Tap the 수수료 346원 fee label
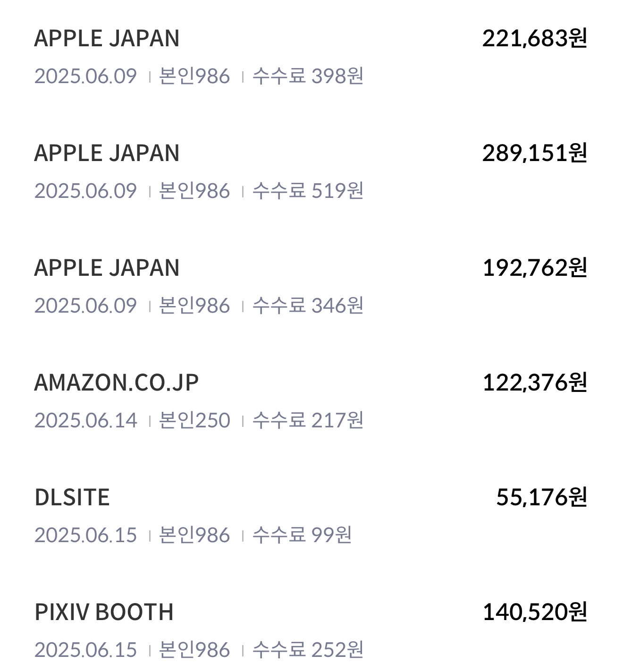The height and width of the screenshot is (672, 623). (x=308, y=306)
